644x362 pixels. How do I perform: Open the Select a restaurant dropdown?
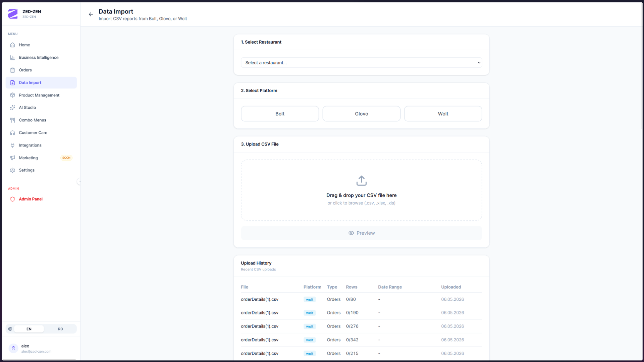[x=361, y=63]
